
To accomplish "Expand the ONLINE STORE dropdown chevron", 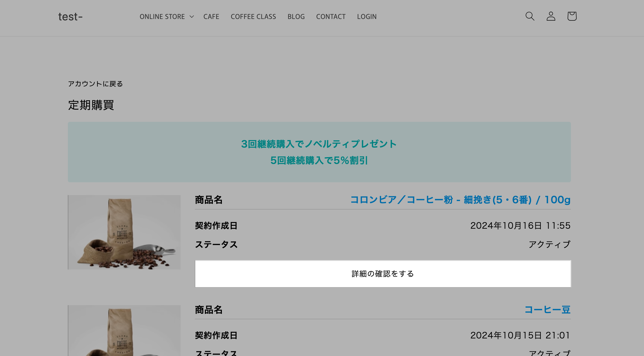I will click(192, 17).
